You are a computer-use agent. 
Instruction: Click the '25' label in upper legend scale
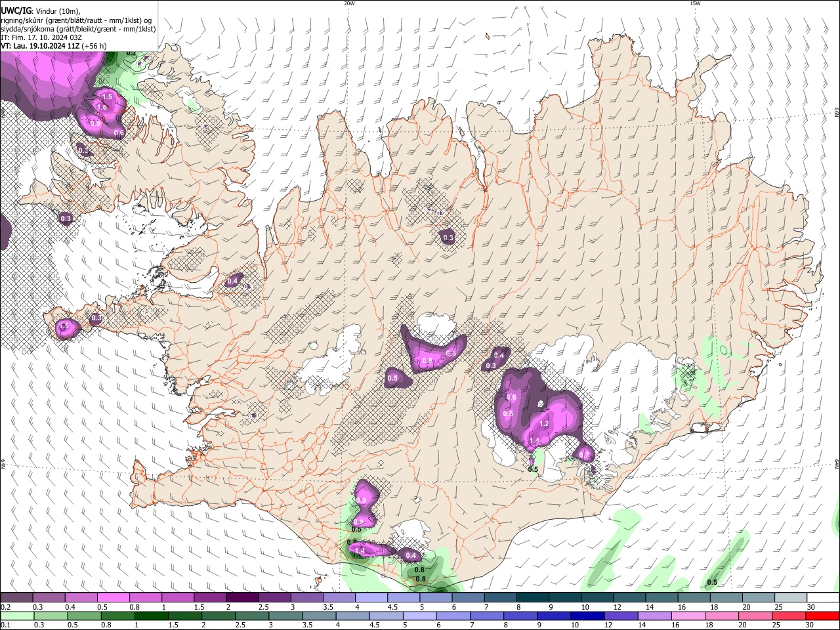point(778,607)
